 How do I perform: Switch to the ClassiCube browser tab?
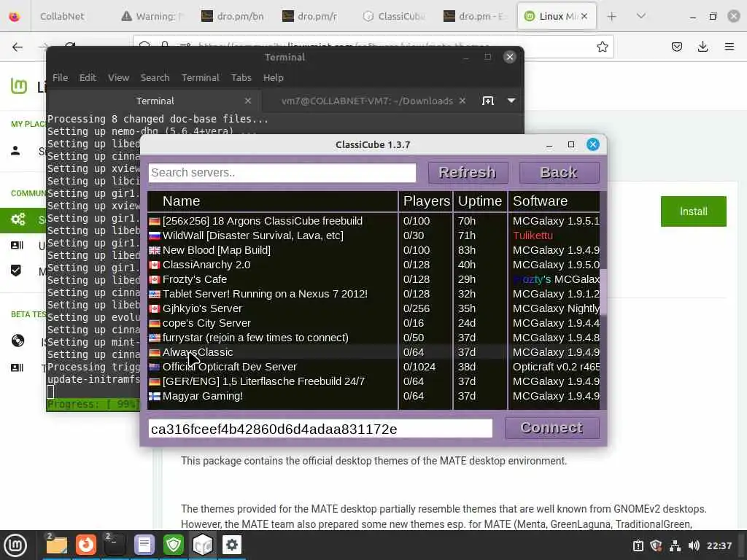point(395,16)
